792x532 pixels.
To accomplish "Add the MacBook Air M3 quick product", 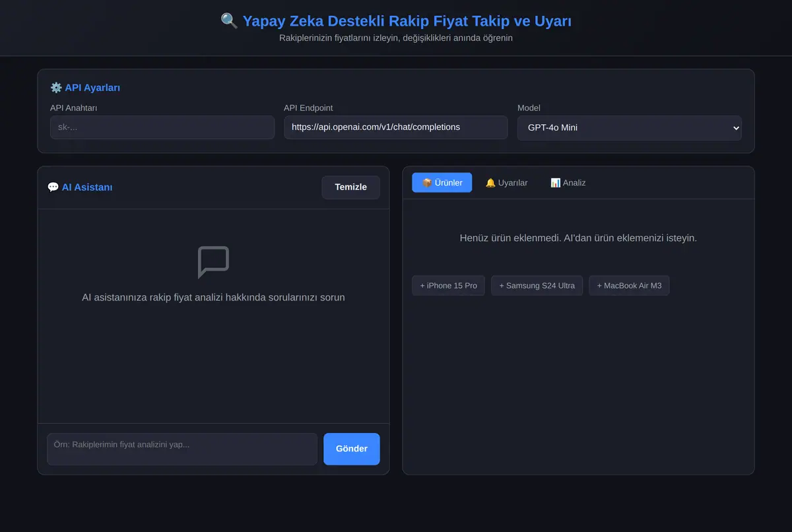I will click(x=630, y=286).
